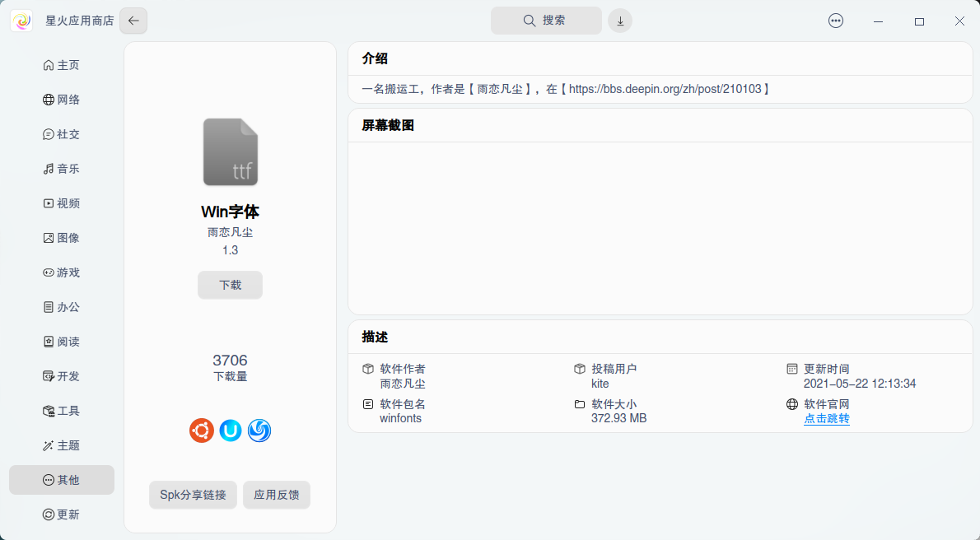The image size is (980, 540).
Task: Click 下载 to download Win字体
Action: (230, 285)
